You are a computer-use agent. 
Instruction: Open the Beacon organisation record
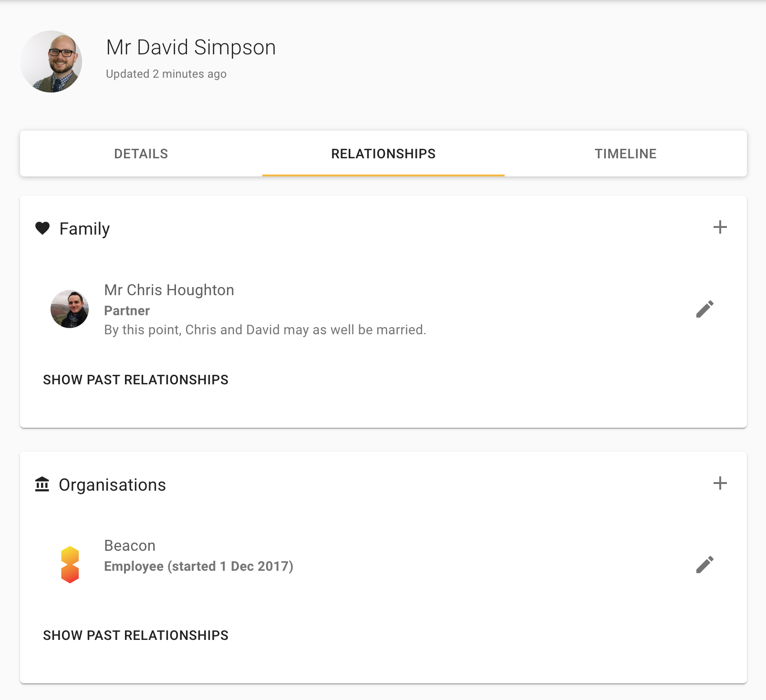tap(130, 546)
